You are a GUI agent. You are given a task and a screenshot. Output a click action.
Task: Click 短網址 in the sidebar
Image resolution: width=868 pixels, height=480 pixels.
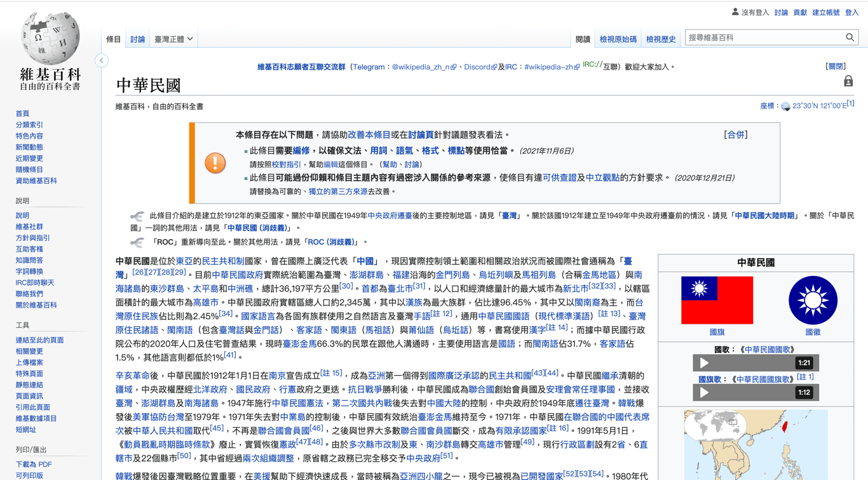[x=25, y=430]
